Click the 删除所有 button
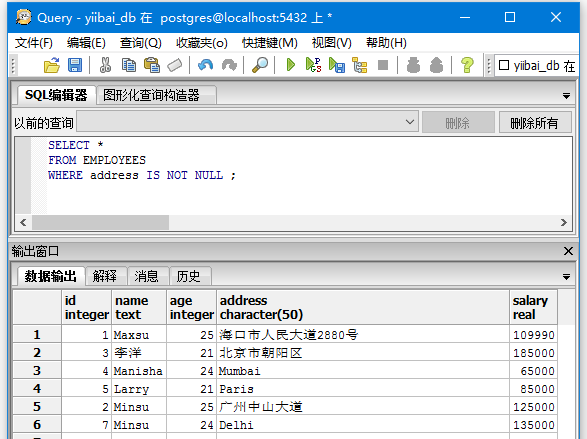The image size is (587, 439). click(x=535, y=122)
